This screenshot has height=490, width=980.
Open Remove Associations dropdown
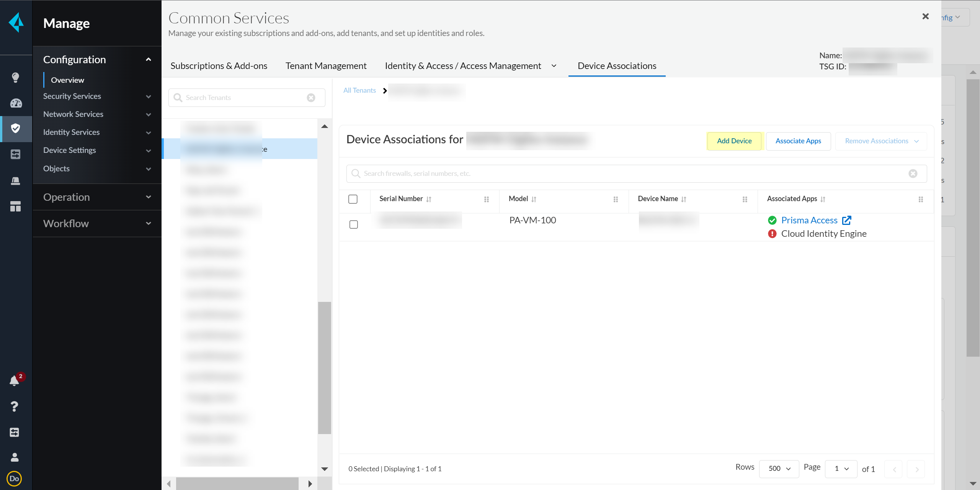click(x=881, y=141)
